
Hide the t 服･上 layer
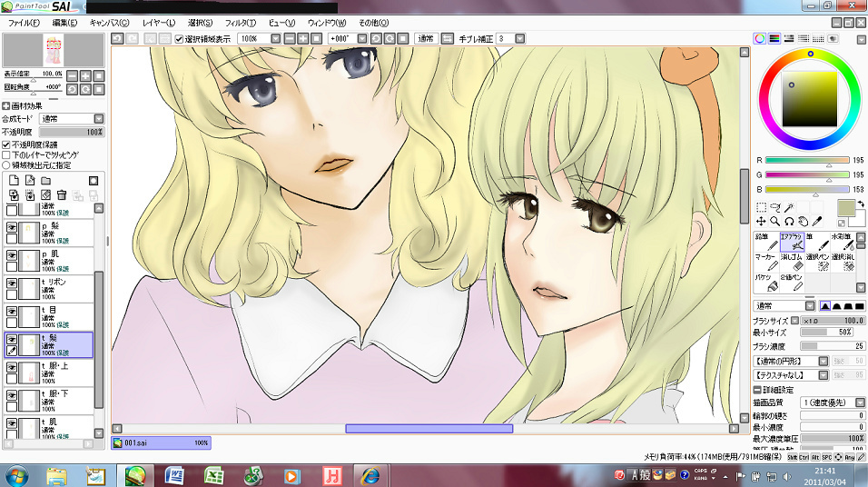coord(12,367)
